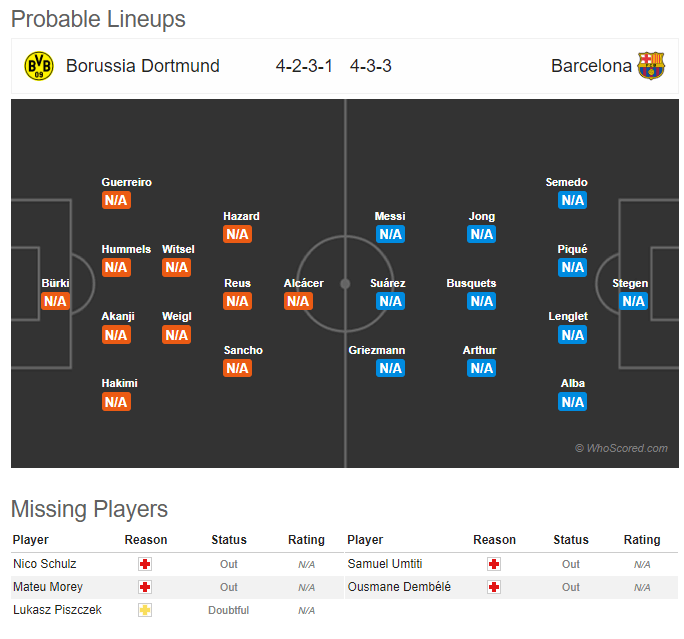Open the Barcelona team link
Image resolution: width=684 pixels, height=639 pixels.
(x=591, y=66)
